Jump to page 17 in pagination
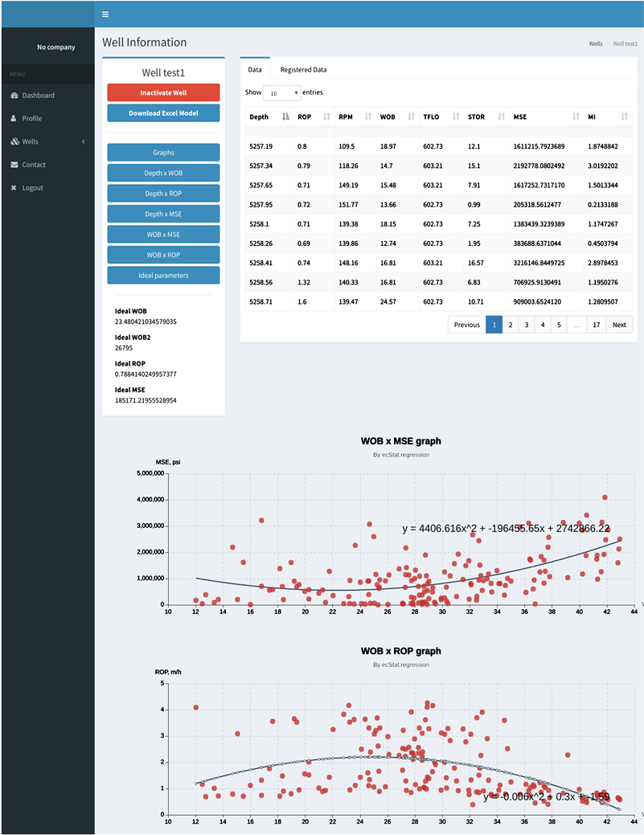644x835 pixels. [596, 325]
